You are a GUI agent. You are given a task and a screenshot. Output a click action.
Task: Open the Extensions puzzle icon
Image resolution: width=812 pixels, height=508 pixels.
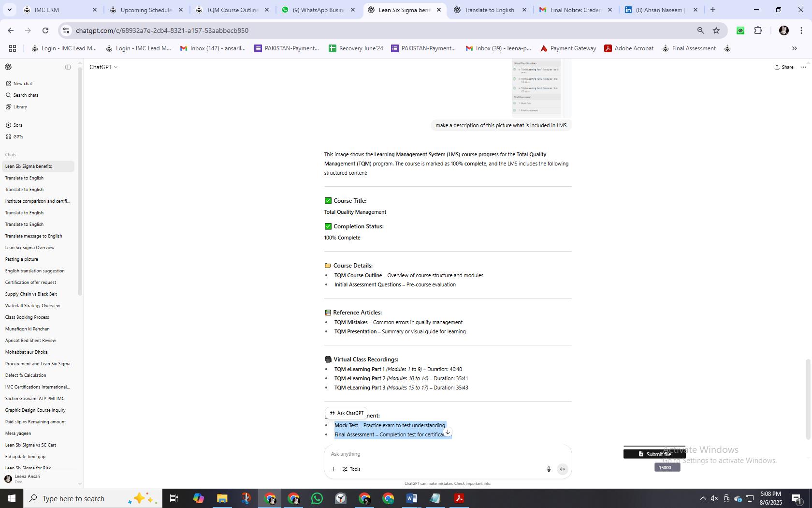(x=758, y=30)
